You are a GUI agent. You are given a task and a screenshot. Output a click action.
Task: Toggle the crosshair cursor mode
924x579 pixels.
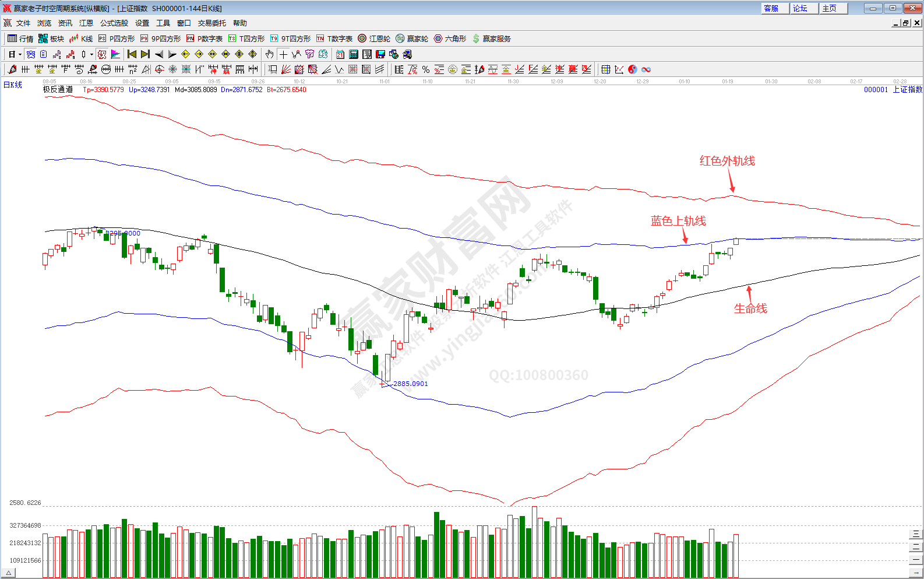[x=283, y=54]
